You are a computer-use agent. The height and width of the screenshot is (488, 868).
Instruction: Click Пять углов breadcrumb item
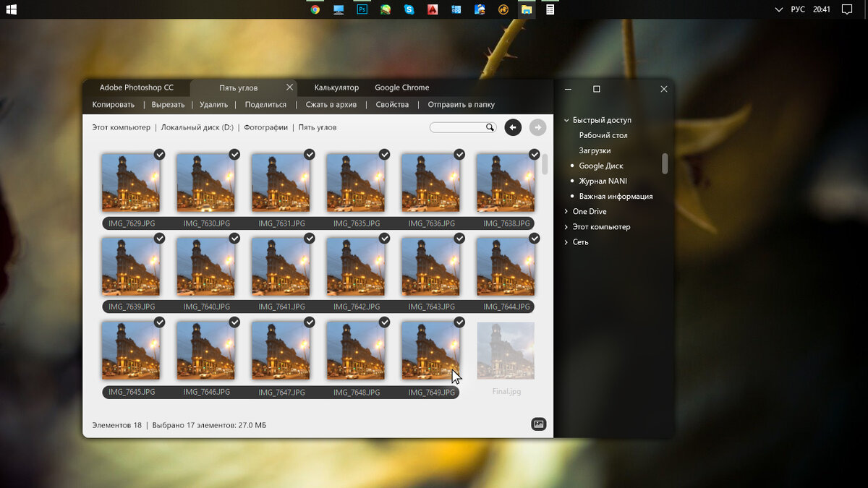(318, 127)
